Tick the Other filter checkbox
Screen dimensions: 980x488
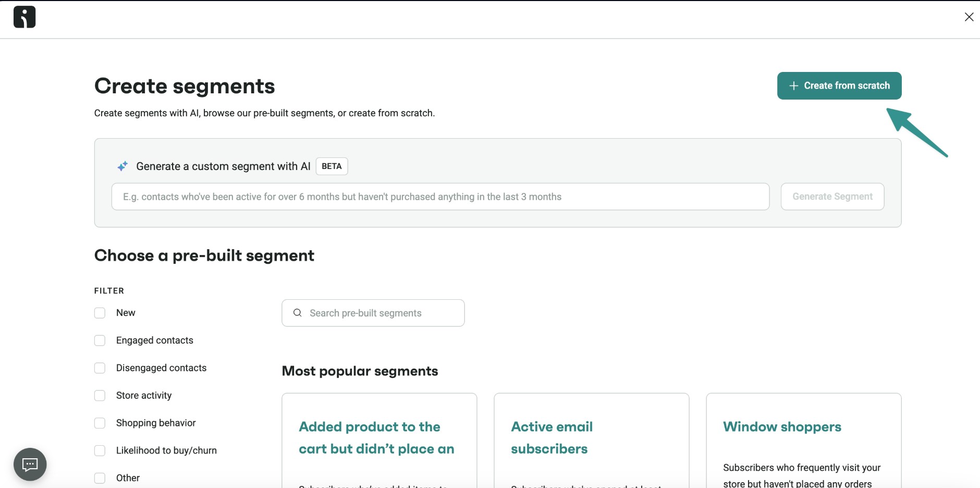100,478
